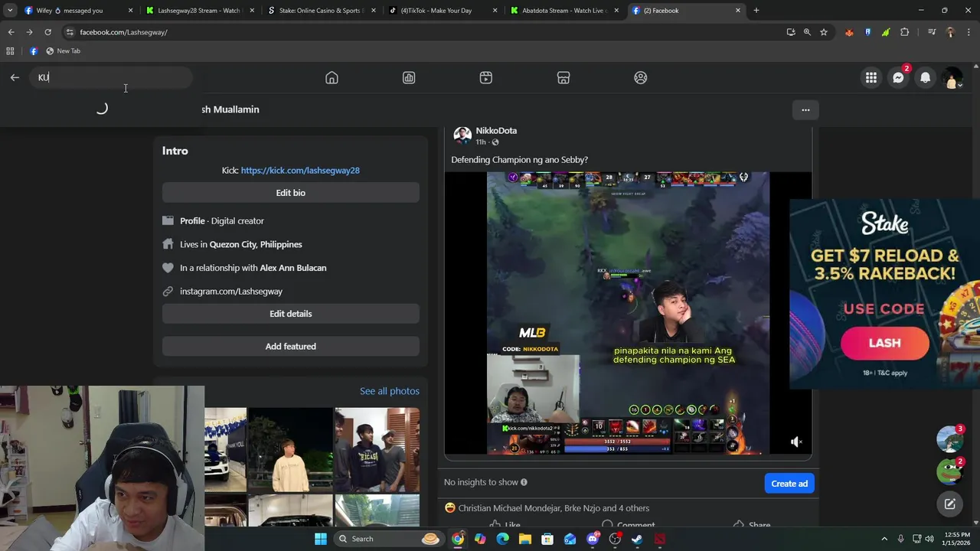This screenshot has width=980, height=551.
Task: Open a new browser tab with plus button
Action: click(756, 11)
